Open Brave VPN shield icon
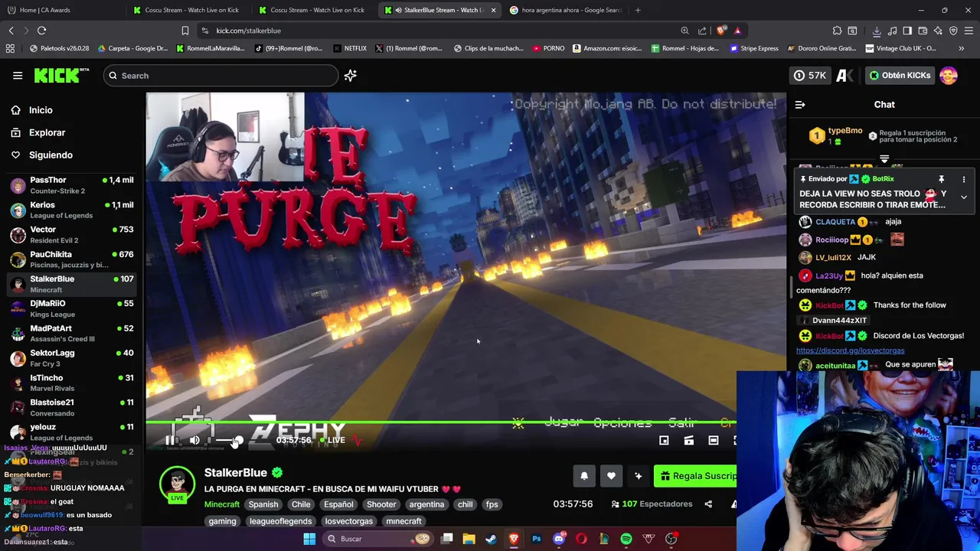This screenshot has width=980, height=551. pyautogui.click(x=953, y=31)
